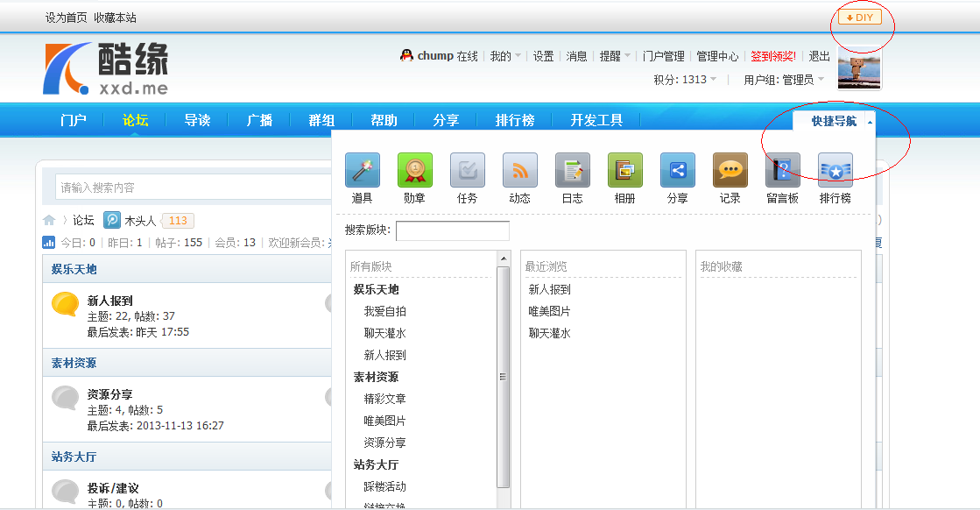Viewport: 980px width, 510px height.
Task: Go to the 广播 nav tab
Action: click(x=259, y=120)
